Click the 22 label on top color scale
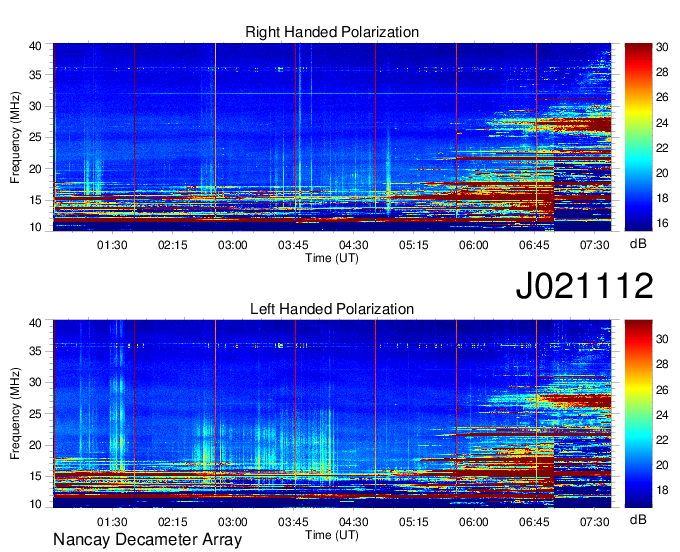 pyautogui.click(x=662, y=148)
